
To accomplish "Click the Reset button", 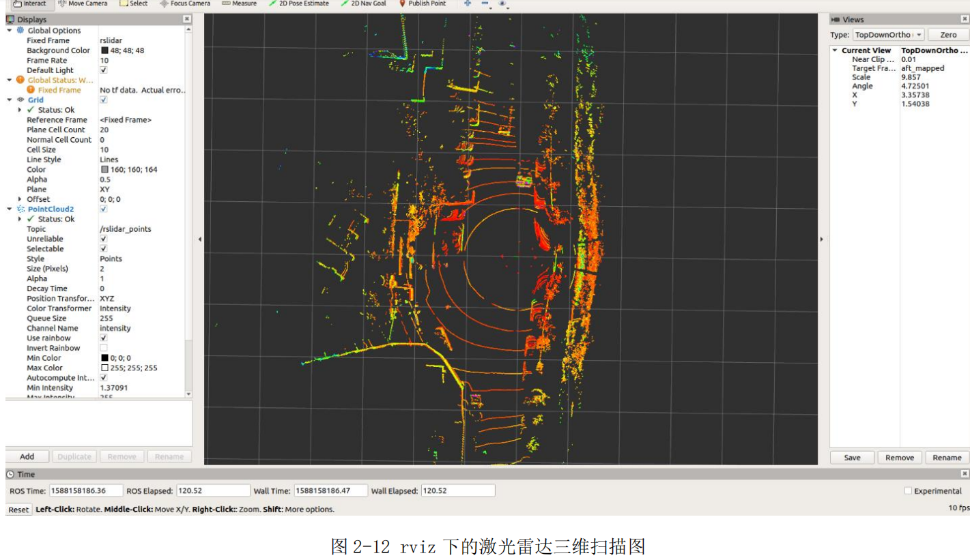I will (x=19, y=510).
